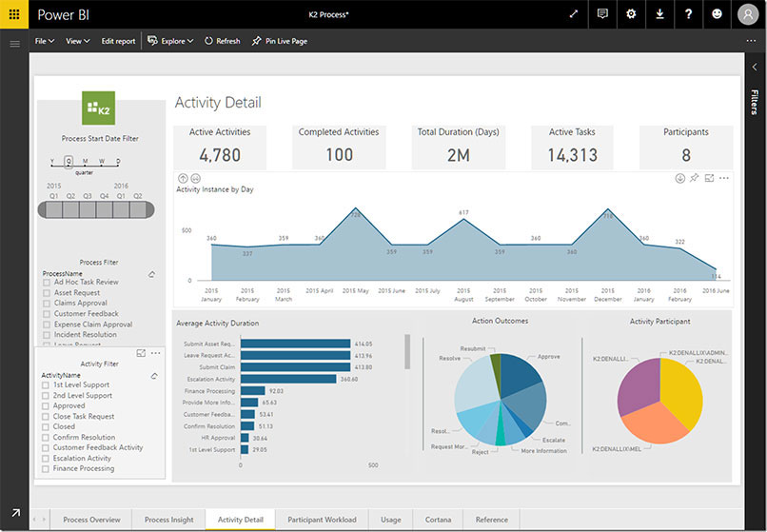Open the Reference tab

[x=492, y=520]
